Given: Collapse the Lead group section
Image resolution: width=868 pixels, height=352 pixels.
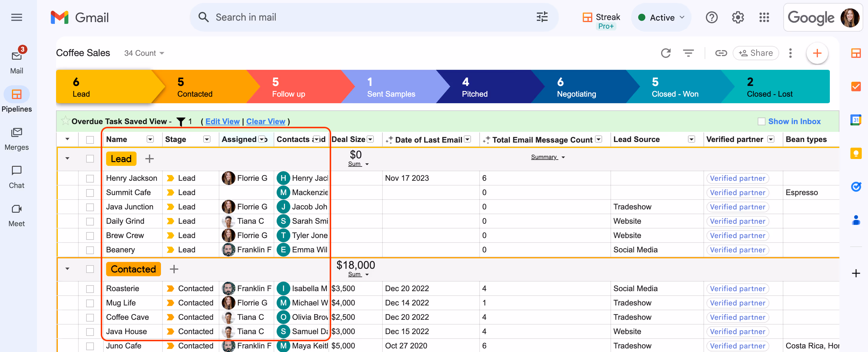Looking at the screenshot, I should coord(67,158).
